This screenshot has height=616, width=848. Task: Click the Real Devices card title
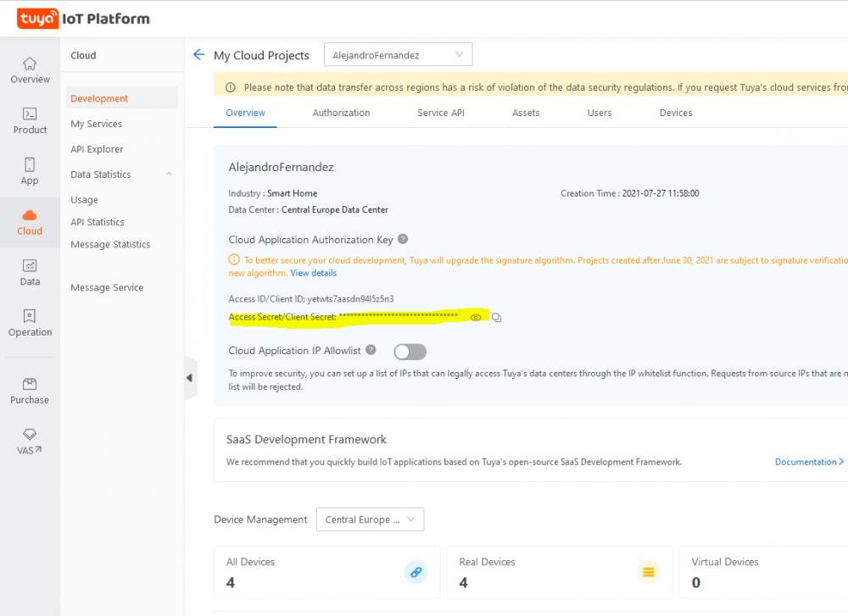click(488, 562)
